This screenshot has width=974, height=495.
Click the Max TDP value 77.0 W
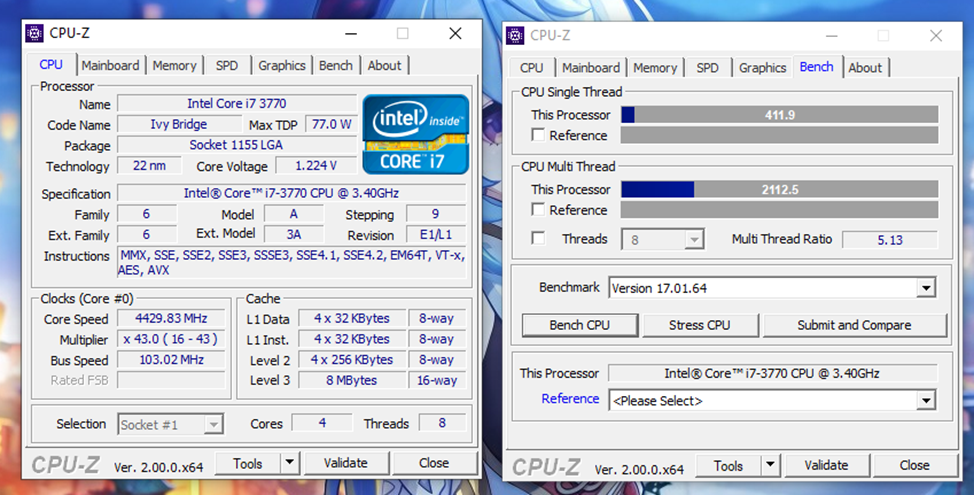click(331, 124)
